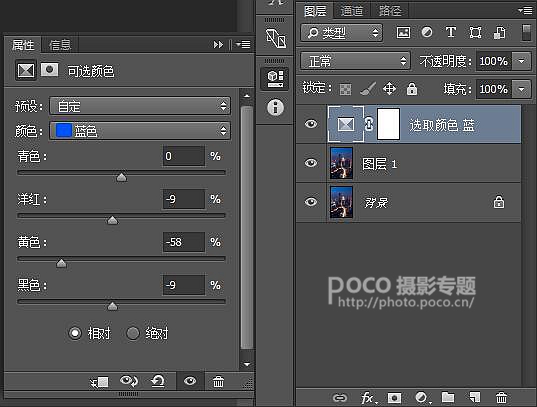This screenshot has width=537, height=407.
Task: Open the 颜色 dropdown showing 蓝色
Action: tap(140, 131)
